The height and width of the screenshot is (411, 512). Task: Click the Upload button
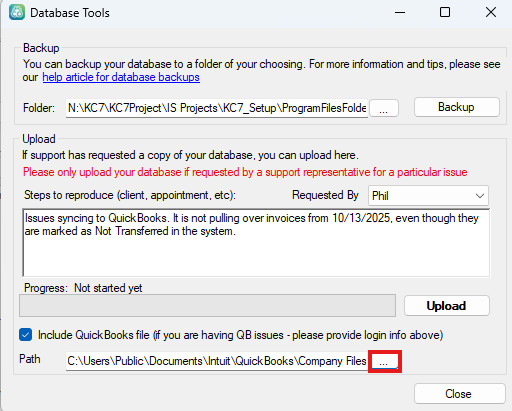(x=447, y=305)
